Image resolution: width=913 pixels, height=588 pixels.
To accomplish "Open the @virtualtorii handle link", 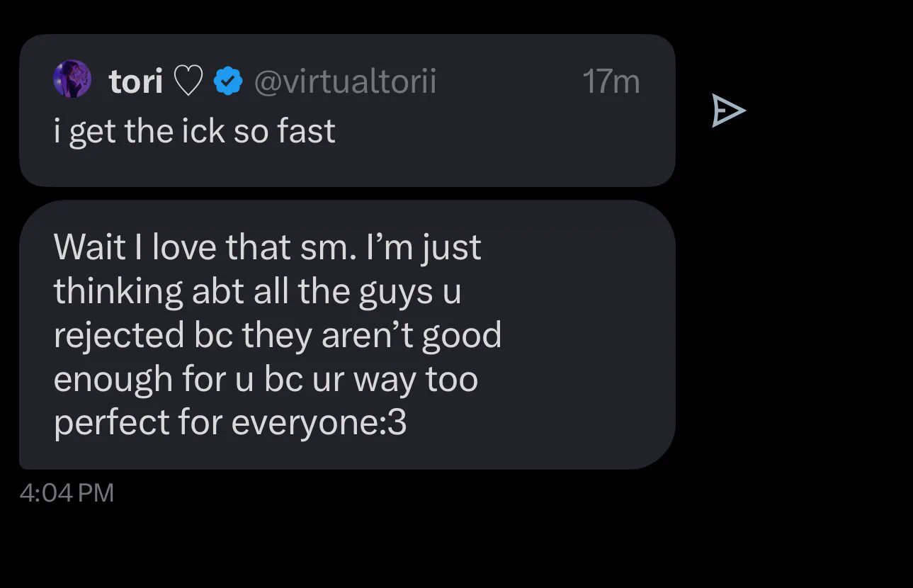I will [x=344, y=82].
